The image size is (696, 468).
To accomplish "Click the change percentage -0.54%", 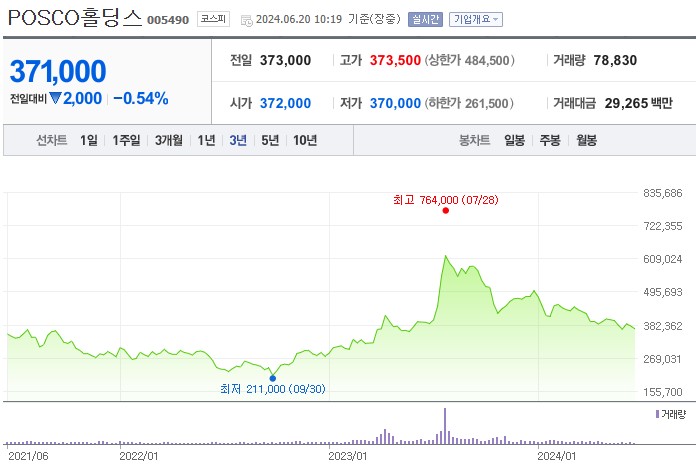I will [x=141, y=98].
